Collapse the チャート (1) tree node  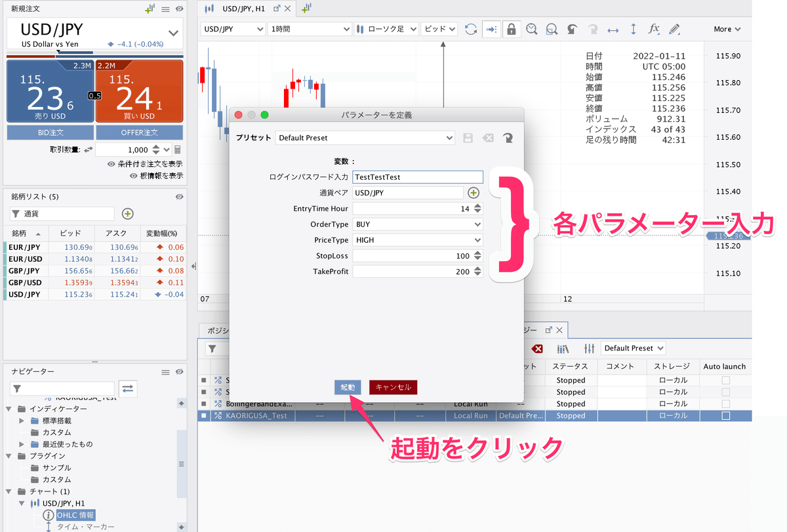coord(9,491)
